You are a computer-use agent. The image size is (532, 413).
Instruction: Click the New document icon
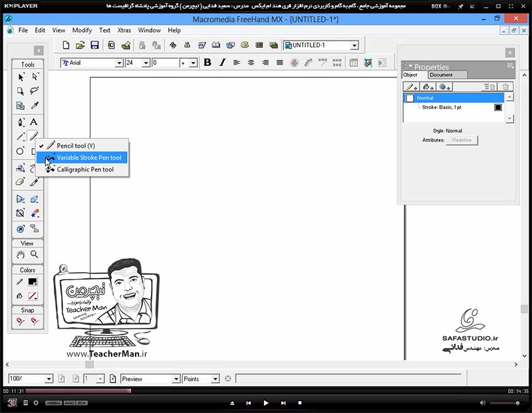click(66, 45)
